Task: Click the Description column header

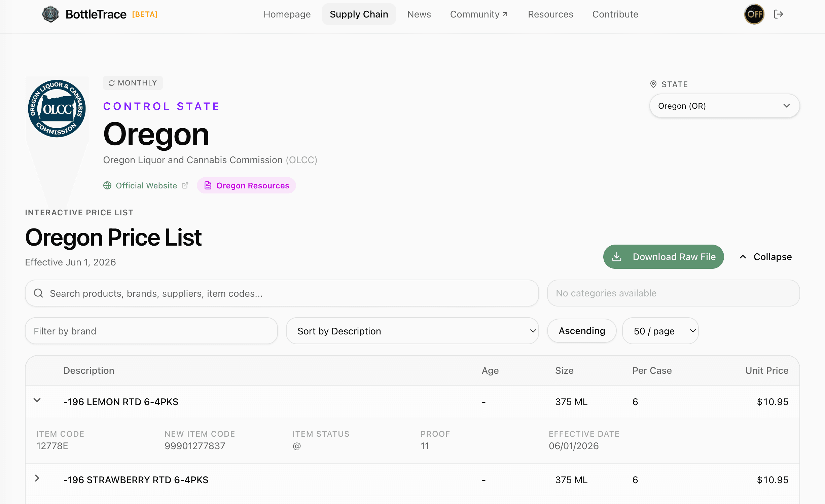Action: (89, 371)
